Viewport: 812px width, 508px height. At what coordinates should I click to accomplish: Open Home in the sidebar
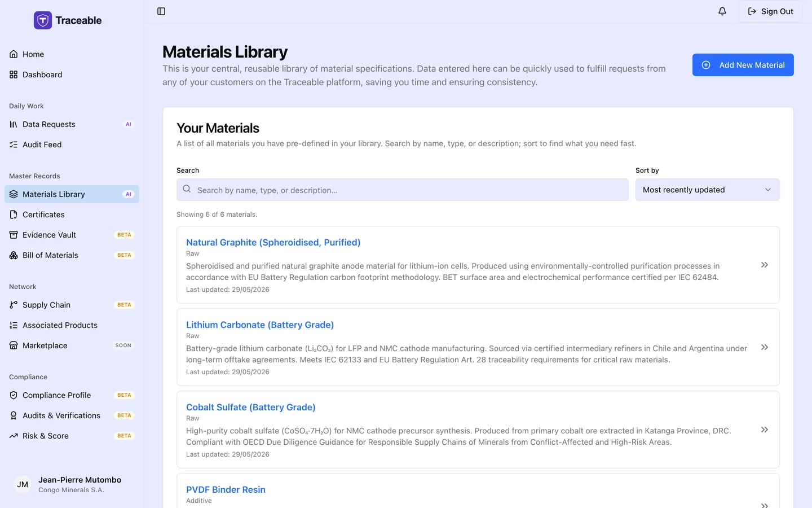tap(72, 54)
